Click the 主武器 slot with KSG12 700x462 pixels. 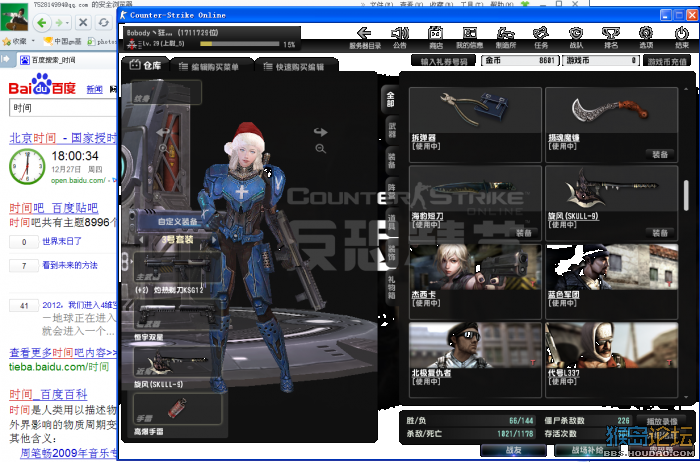178,267
